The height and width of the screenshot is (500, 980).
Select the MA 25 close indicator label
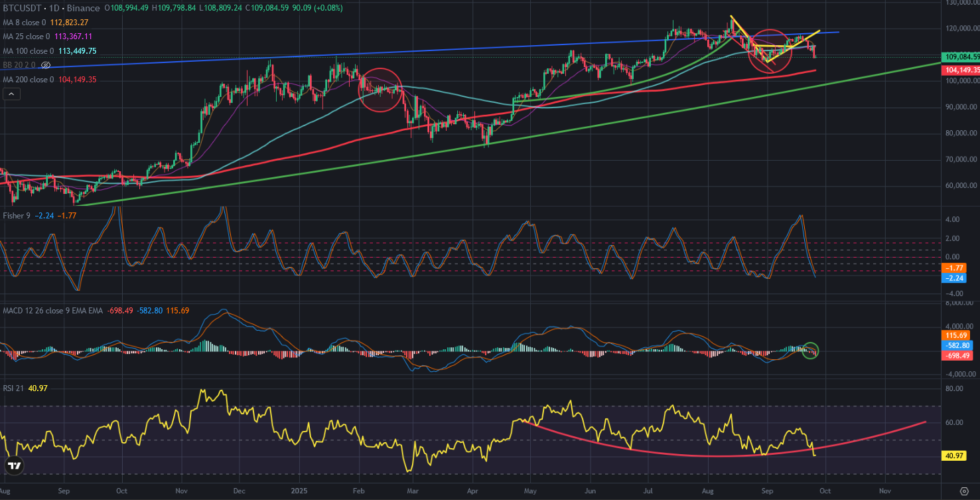click(29, 36)
